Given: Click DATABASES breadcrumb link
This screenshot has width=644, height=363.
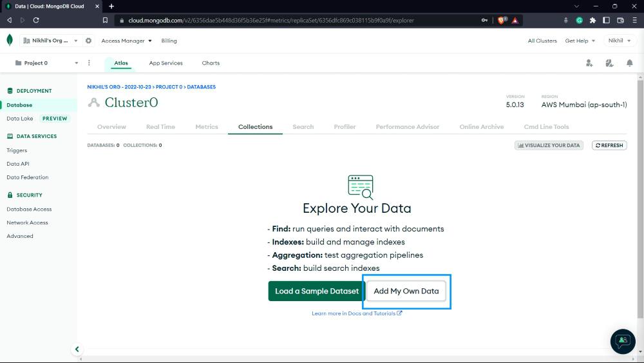Looking at the screenshot, I should point(201,87).
